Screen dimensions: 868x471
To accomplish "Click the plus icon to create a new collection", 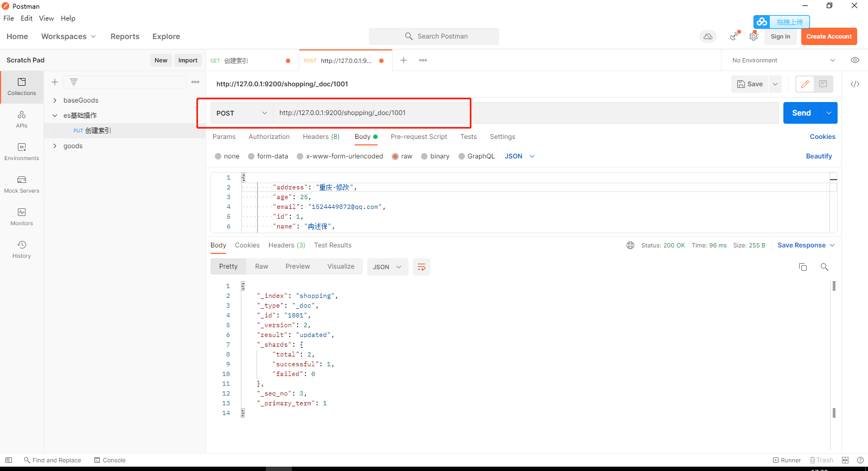I will point(55,82).
